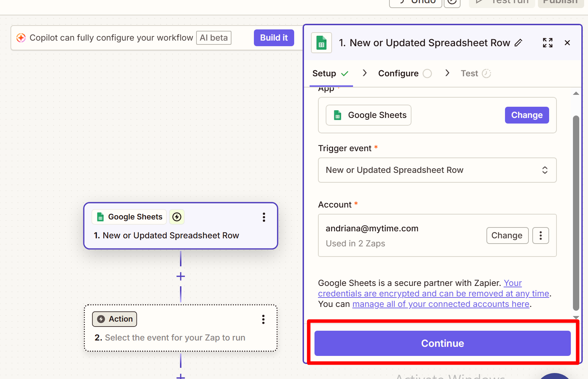Click the panel vertical scrollbar

576,213
